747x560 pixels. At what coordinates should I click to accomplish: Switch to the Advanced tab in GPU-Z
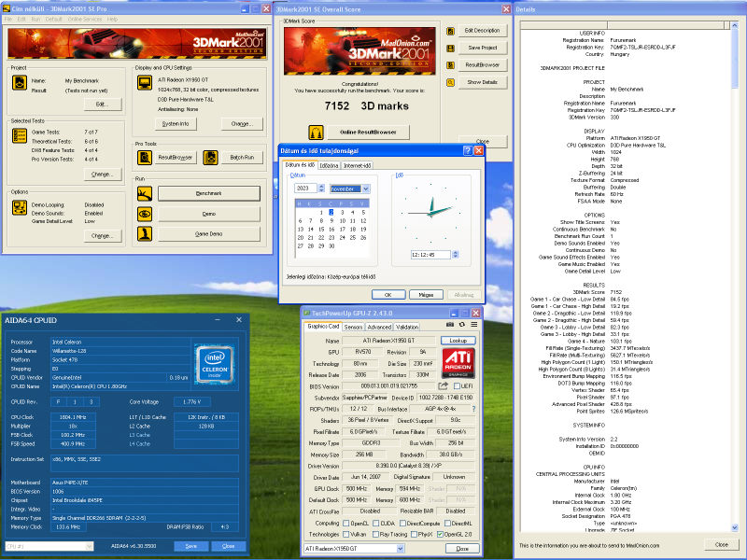[379, 328]
